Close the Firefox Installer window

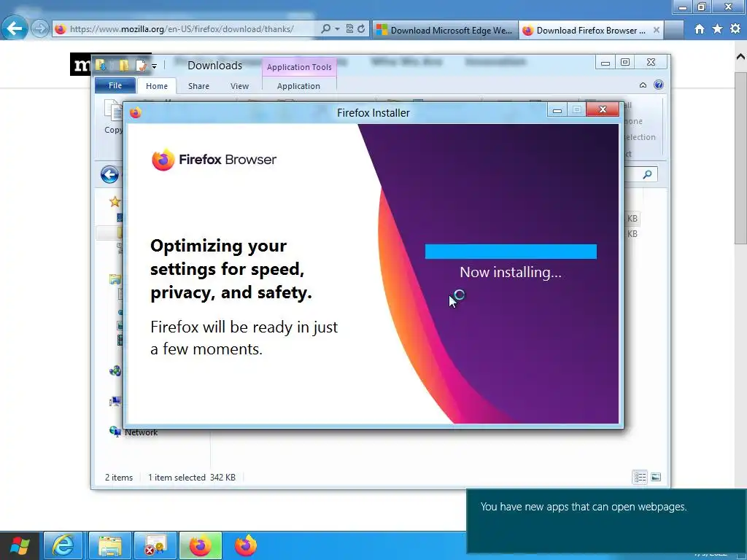click(x=602, y=109)
